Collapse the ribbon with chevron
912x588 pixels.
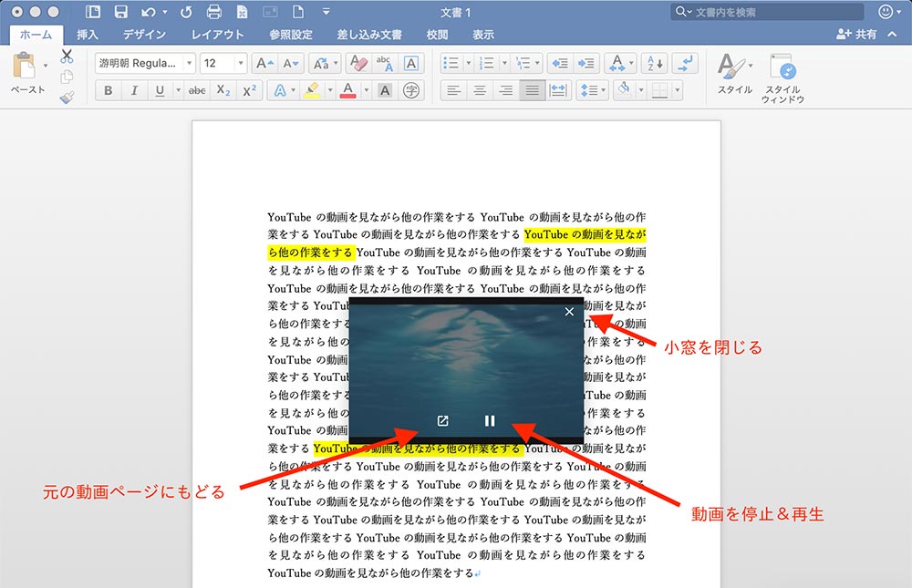click(892, 35)
